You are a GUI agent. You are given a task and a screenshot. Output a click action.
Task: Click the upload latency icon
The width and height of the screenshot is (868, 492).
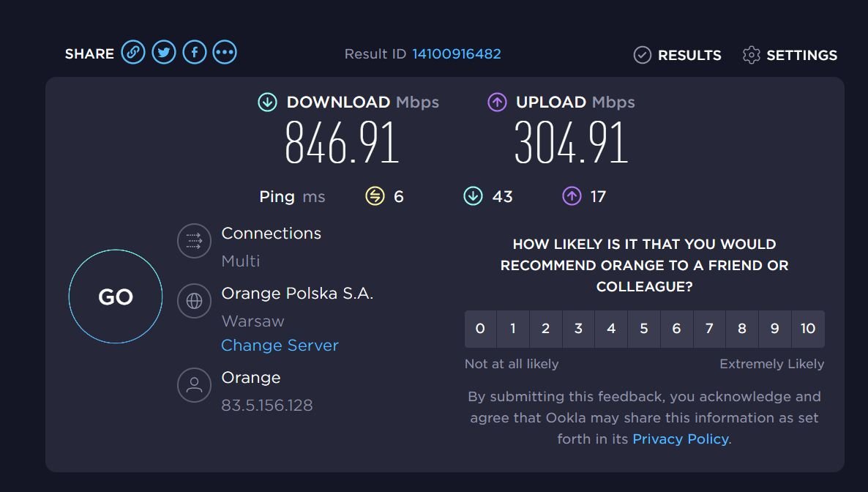pyautogui.click(x=572, y=196)
